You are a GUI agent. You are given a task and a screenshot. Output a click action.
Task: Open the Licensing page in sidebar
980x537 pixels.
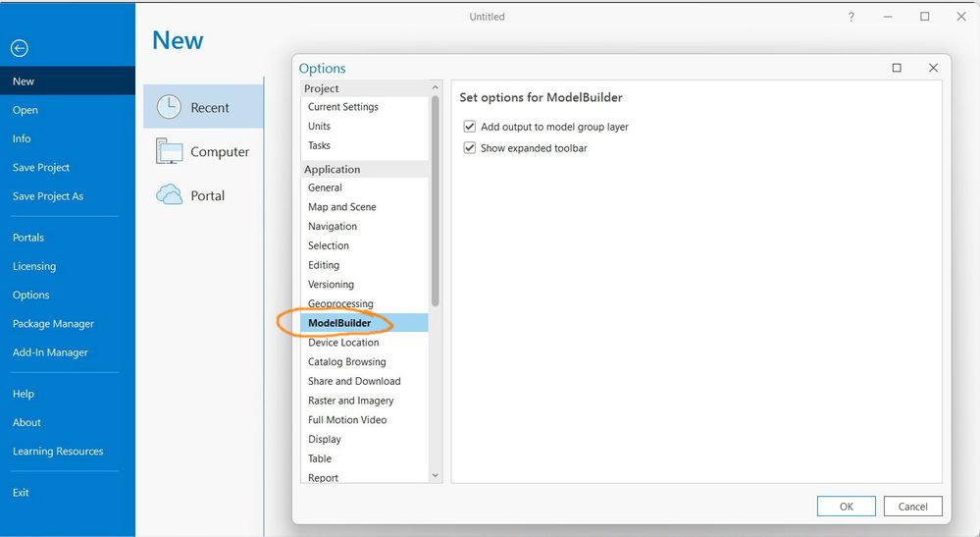pos(34,266)
